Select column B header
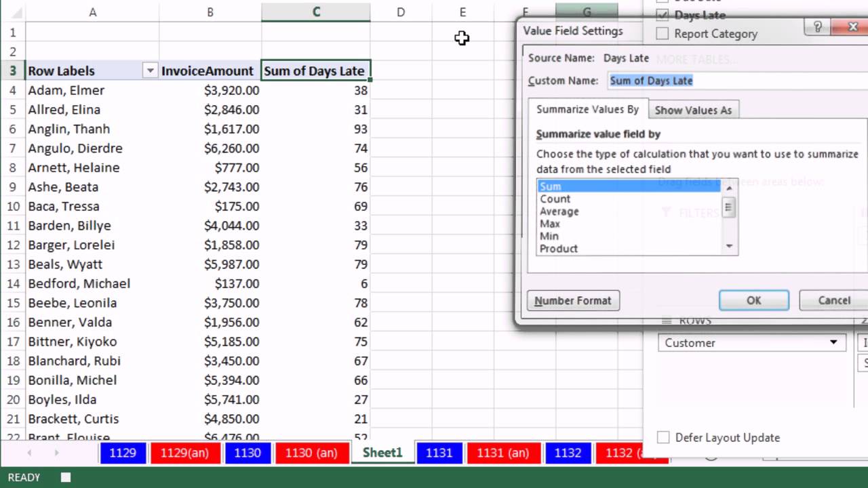The height and width of the screenshot is (488, 868). point(210,12)
